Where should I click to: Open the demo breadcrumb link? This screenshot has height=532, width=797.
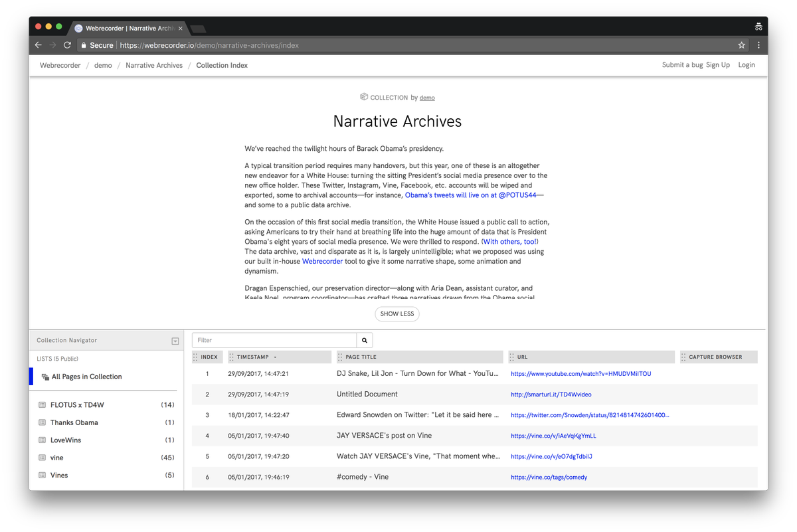103,65
